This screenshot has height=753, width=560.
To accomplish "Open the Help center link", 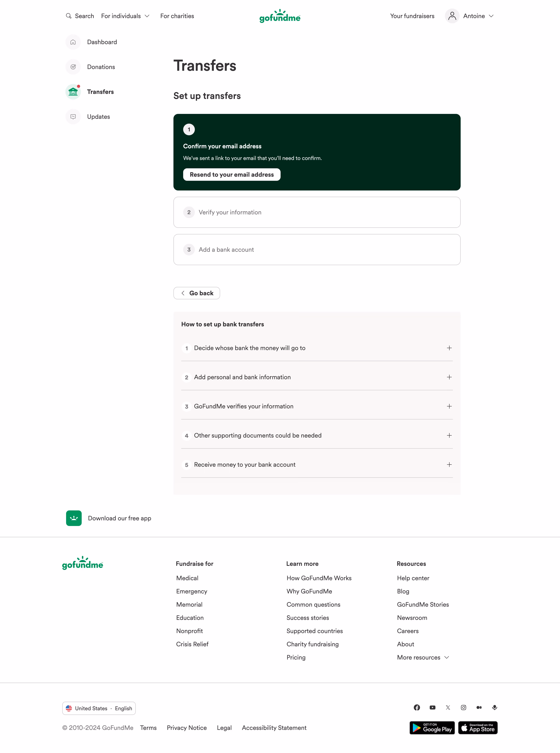I will coord(413,578).
